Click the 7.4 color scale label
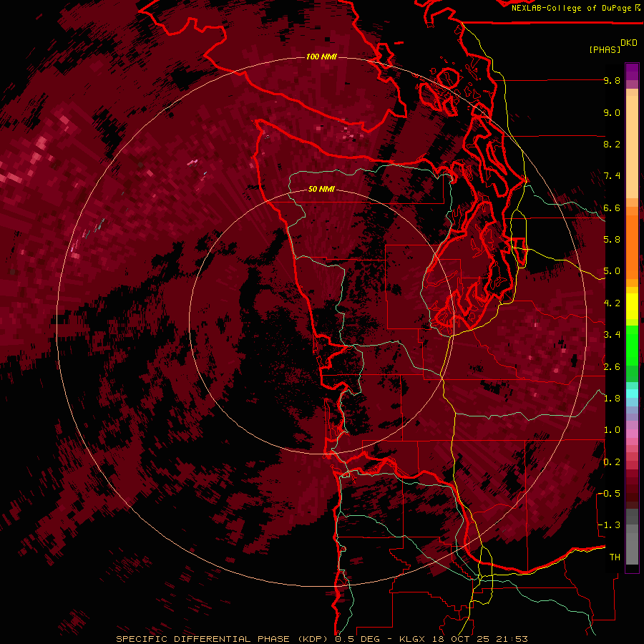The image size is (644, 644). 612,176
